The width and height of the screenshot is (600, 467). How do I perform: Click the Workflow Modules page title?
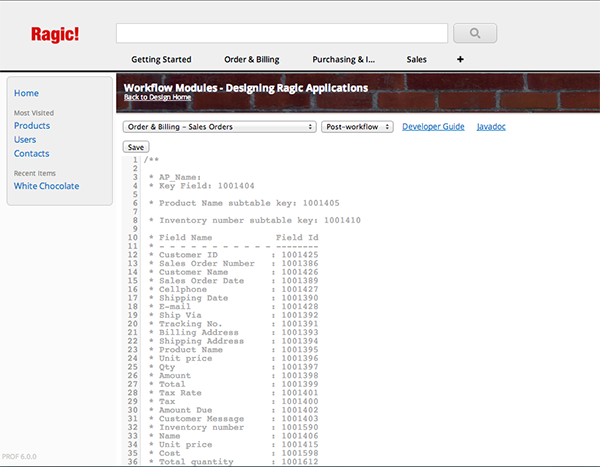(246, 88)
